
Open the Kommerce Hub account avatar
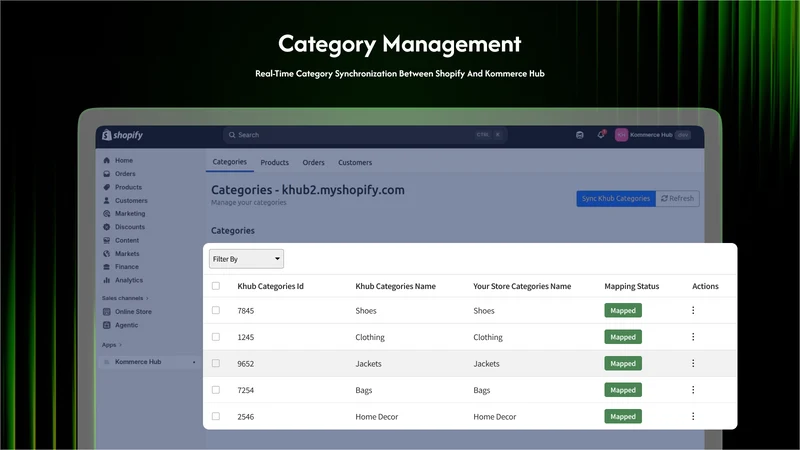[621, 135]
